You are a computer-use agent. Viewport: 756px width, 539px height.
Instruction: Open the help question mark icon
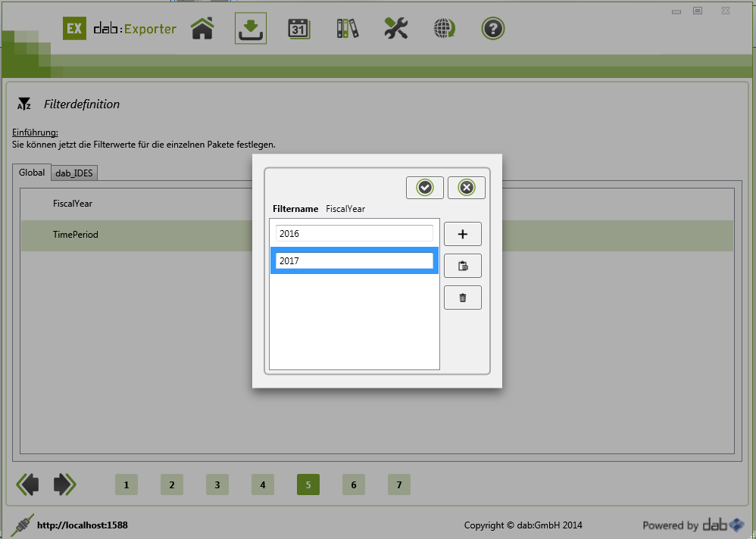[492, 29]
